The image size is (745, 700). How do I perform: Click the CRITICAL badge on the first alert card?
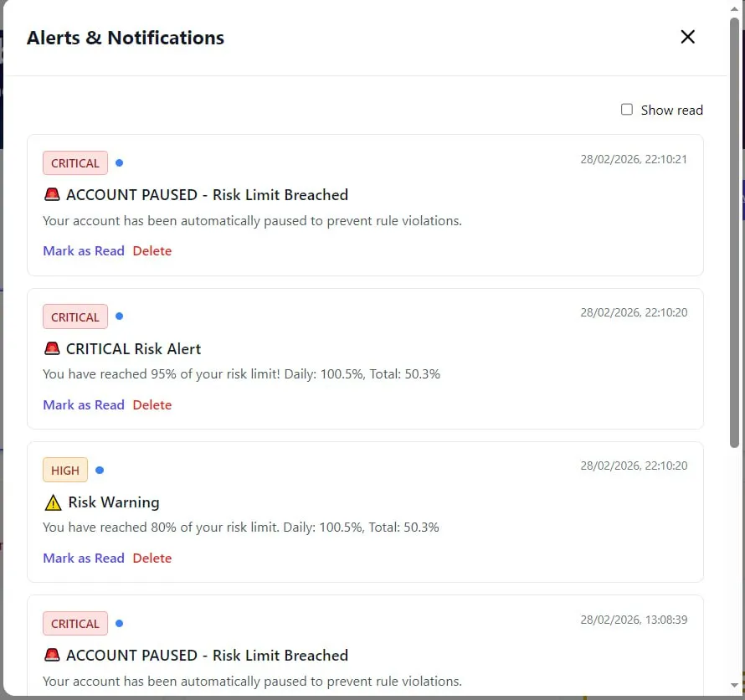tap(74, 162)
